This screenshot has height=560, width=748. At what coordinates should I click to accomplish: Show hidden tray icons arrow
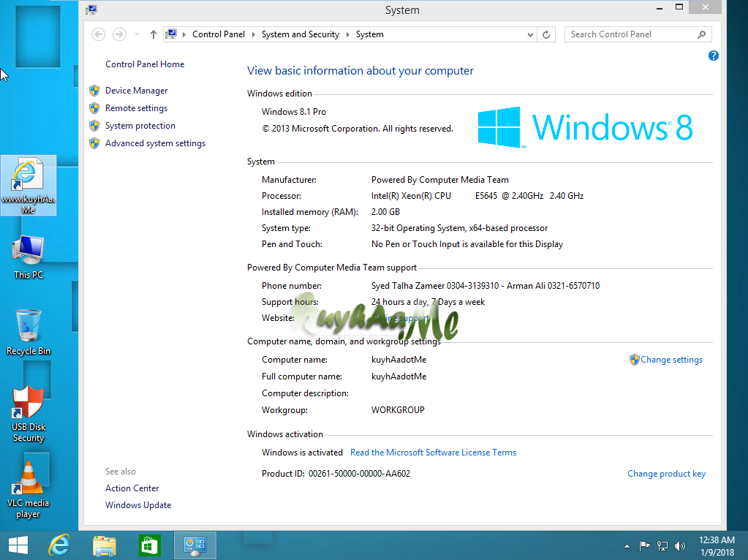627,546
